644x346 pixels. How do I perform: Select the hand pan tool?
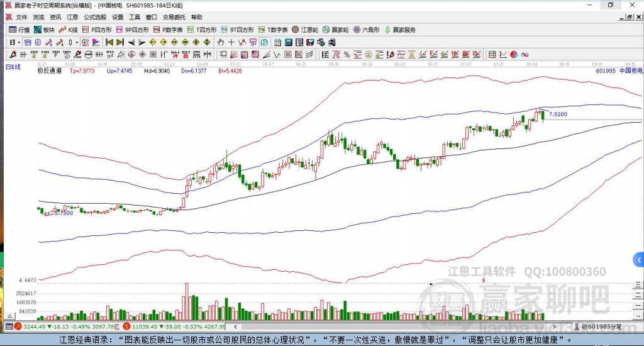coord(221,42)
